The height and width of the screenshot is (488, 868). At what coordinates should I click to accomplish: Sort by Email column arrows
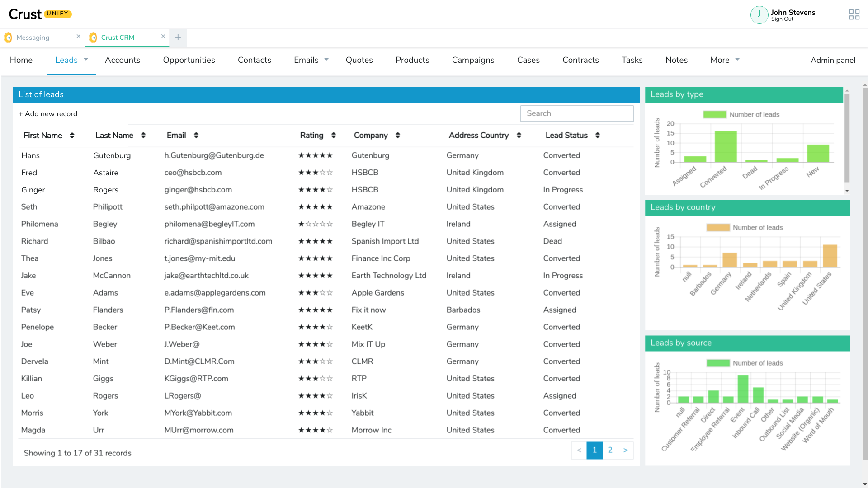[x=196, y=136]
